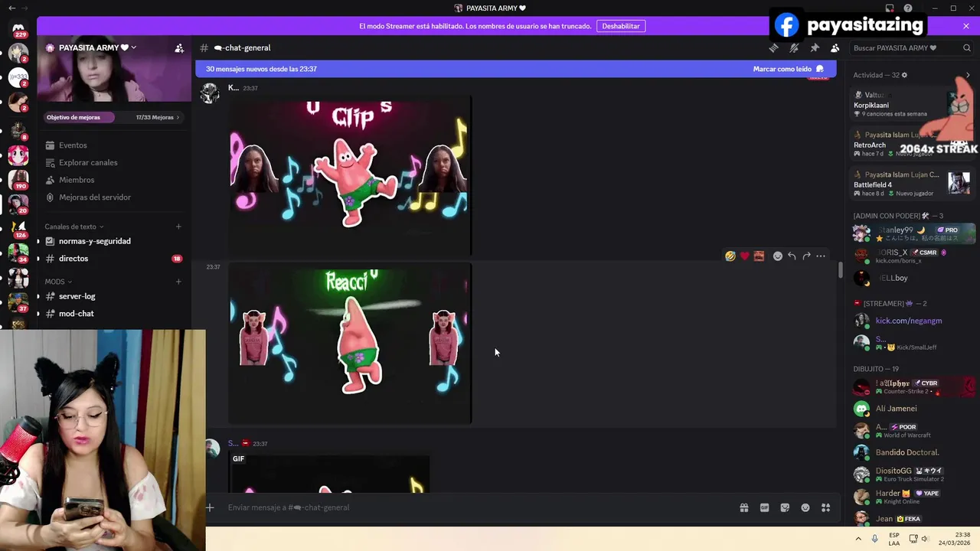Select the directos channel
980x551 pixels.
[113, 259]
